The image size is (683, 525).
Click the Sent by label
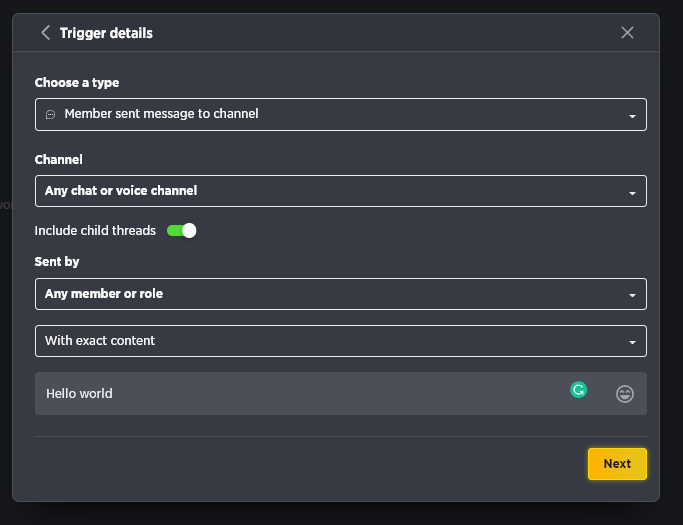click(x=57, y=261)
